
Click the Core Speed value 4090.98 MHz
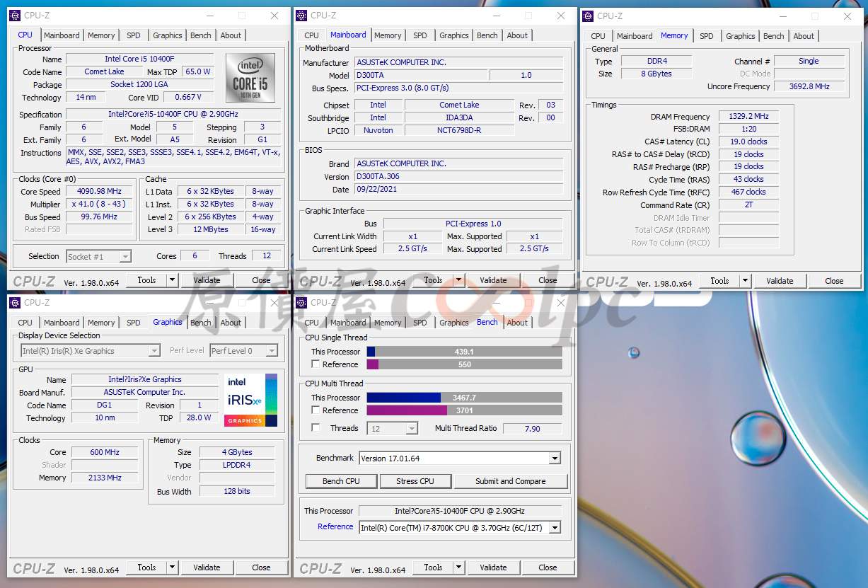point(99,192)
